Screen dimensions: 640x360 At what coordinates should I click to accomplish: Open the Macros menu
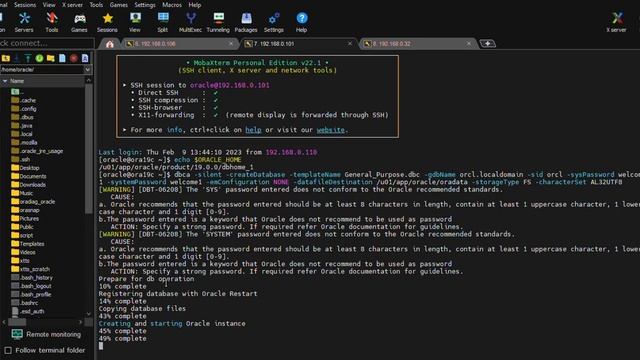click(172, 5)
